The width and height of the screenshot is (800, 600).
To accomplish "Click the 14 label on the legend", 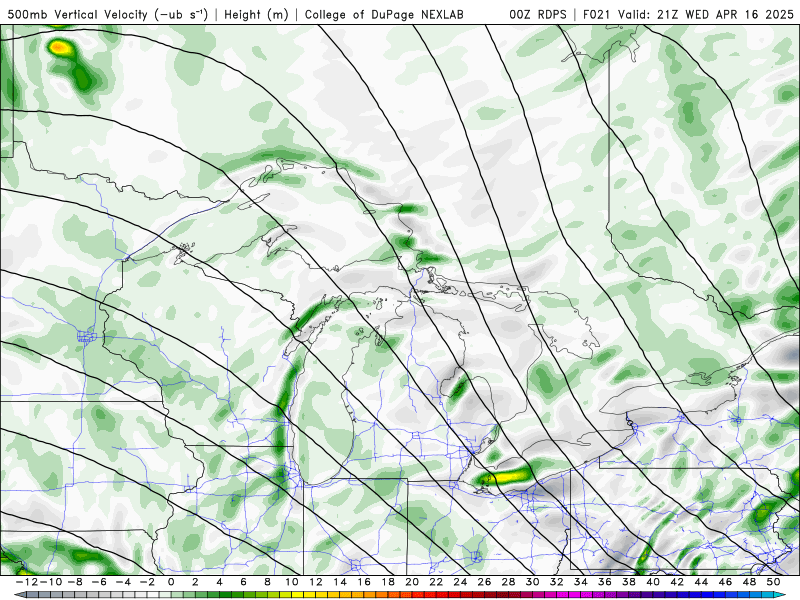I will (x=340, y=582).
